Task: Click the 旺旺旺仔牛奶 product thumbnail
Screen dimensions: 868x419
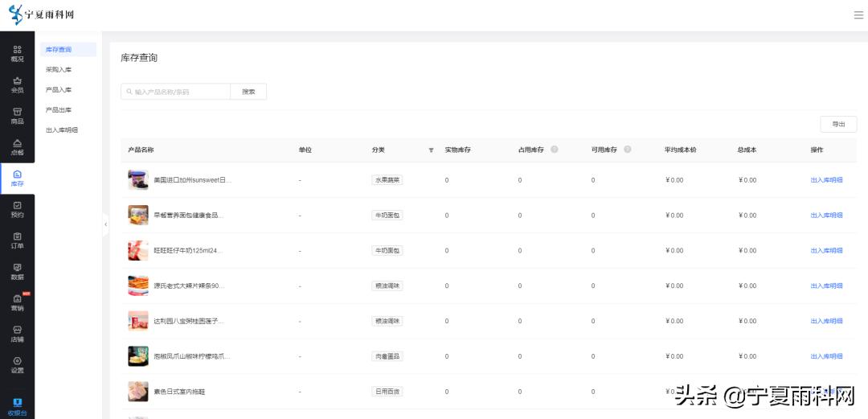Action: [x=138, y=250]
